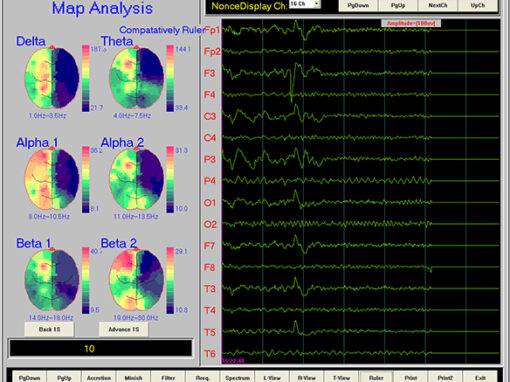The height and width of the screenshot is (382, 510).
Task: Click the red Amplitude label on EEG trace
Action: pos(411,23)
